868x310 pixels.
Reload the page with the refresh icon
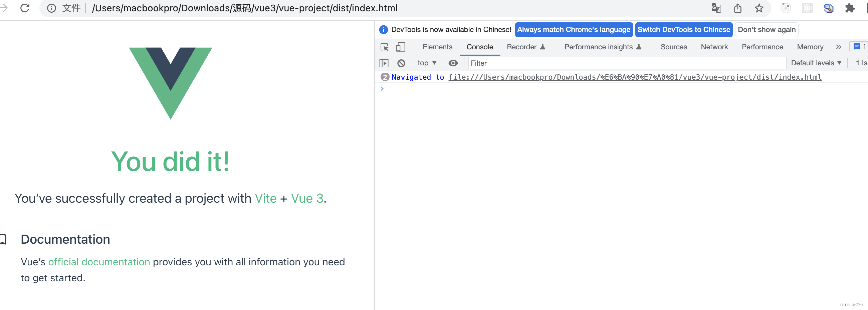(x=25, y=8)
